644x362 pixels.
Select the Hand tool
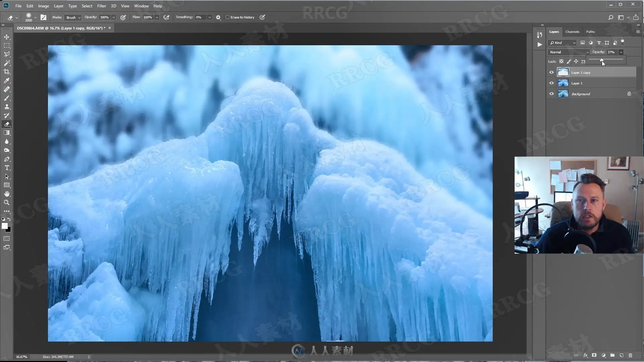click(7, 194)
